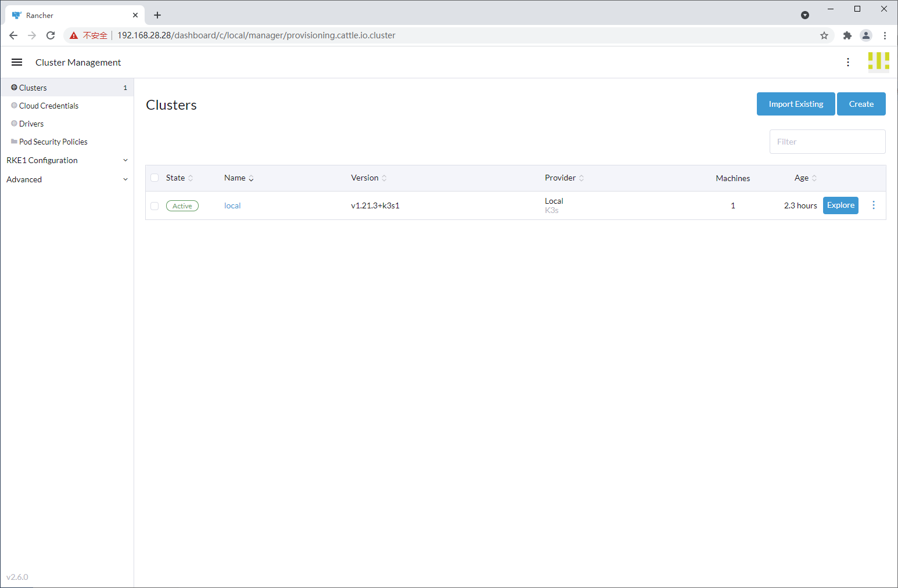The image size is (898, 588).
Task: Sort the table by Version column
Action: click(x=369, y=178)
